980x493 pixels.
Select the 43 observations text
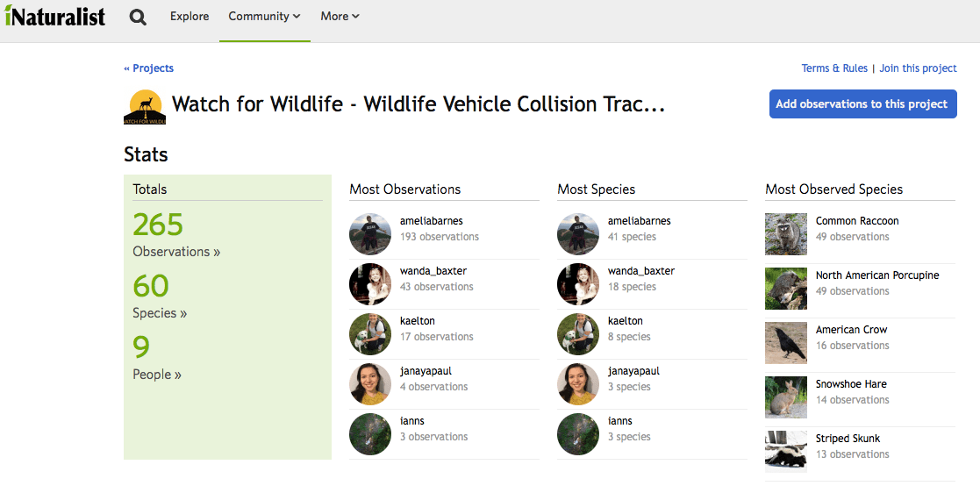437,287
